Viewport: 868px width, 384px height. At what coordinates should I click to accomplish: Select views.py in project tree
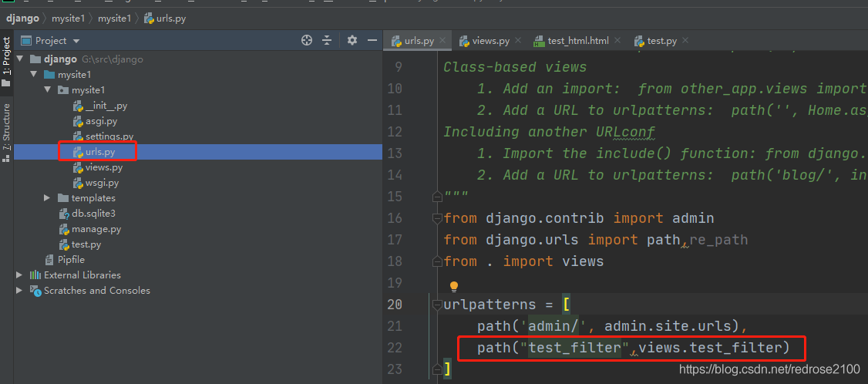click(97, 167)
